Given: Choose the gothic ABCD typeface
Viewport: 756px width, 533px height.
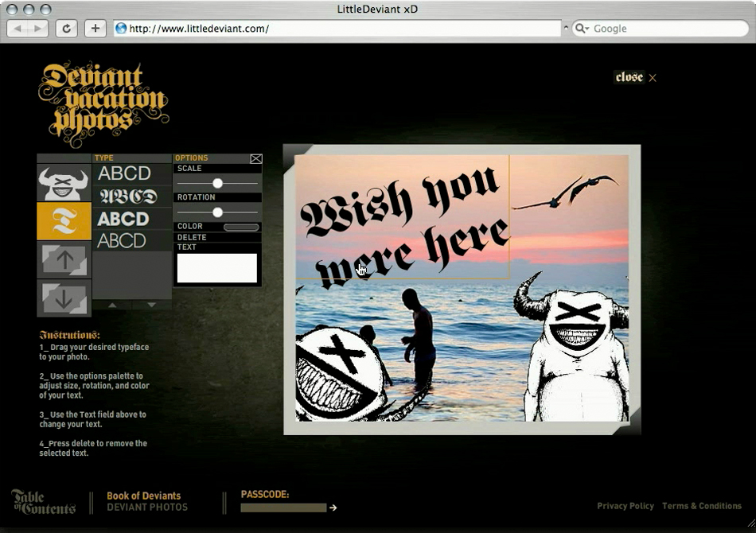Looking at the screenshot, I should click(125, 196).
